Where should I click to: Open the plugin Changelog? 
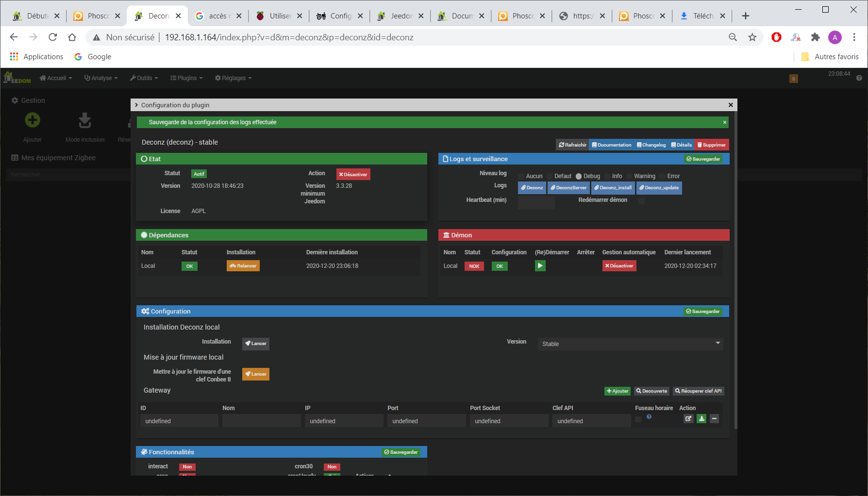(651, 145)
